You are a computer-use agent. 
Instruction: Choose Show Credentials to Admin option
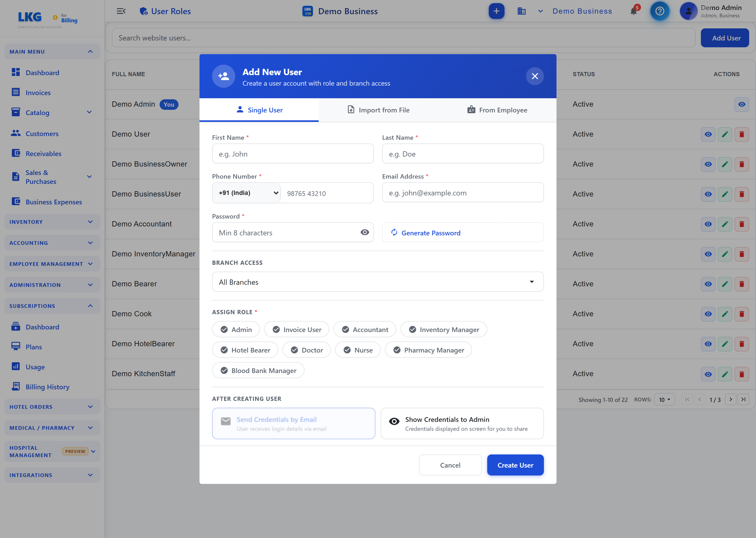[x=462, y=424]
